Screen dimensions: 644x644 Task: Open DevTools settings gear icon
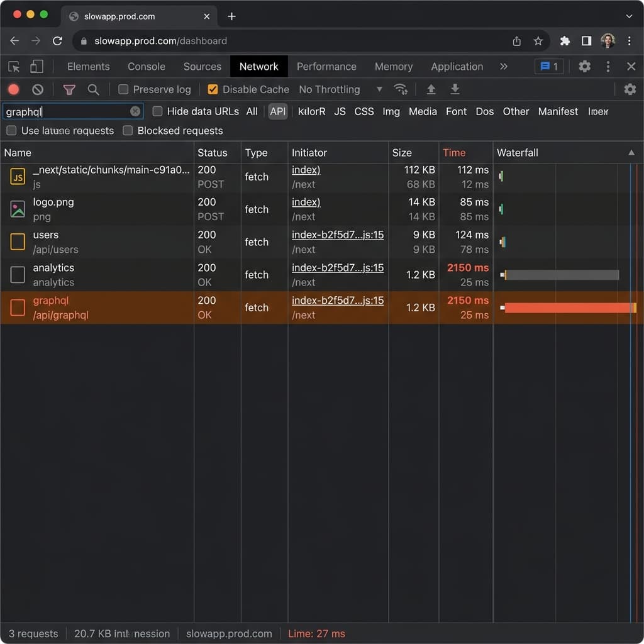[584, 67]
